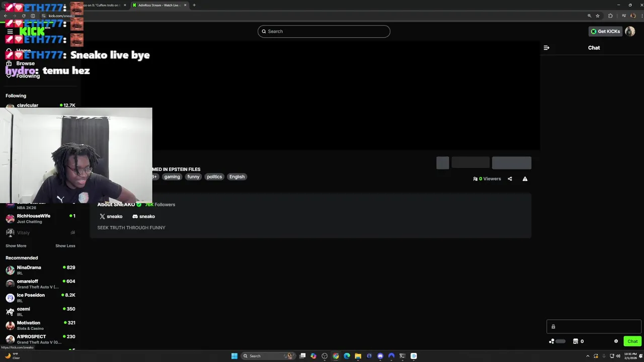This screenshot has width=644, height=362.
Task: Open the Windows Start menu
Action: point(234,356)
